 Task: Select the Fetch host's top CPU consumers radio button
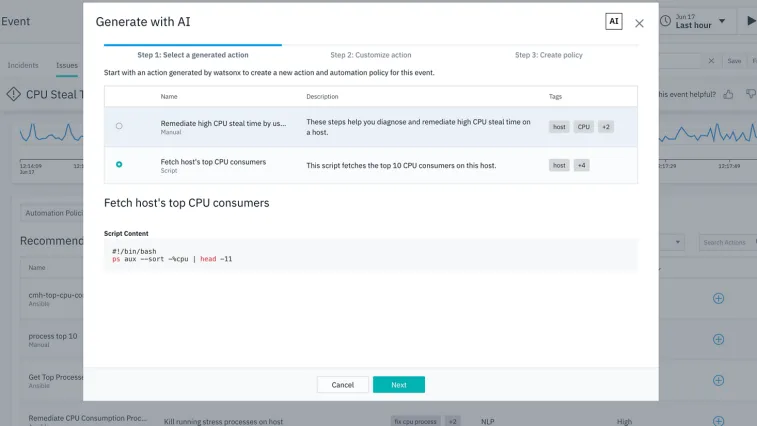(119, 165)
